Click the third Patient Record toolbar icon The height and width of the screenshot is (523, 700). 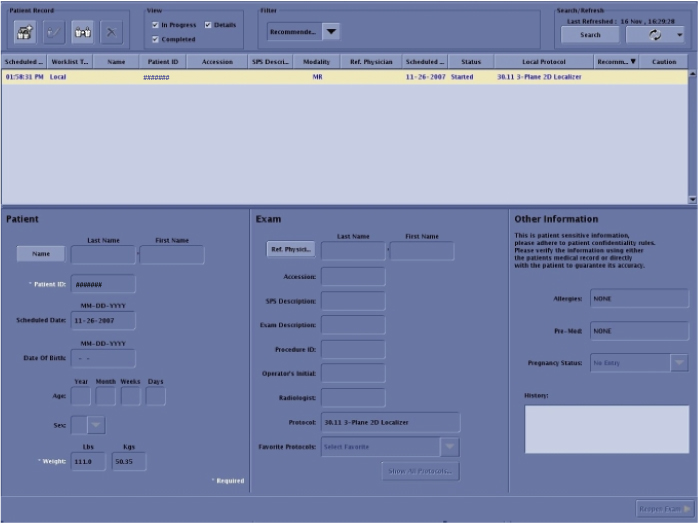[x=83, y=34]
